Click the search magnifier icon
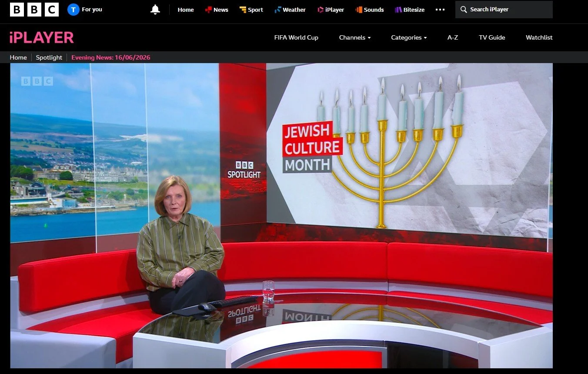Image resolution: width=588 pixels, height=374 pixels. tap(464, 10)
